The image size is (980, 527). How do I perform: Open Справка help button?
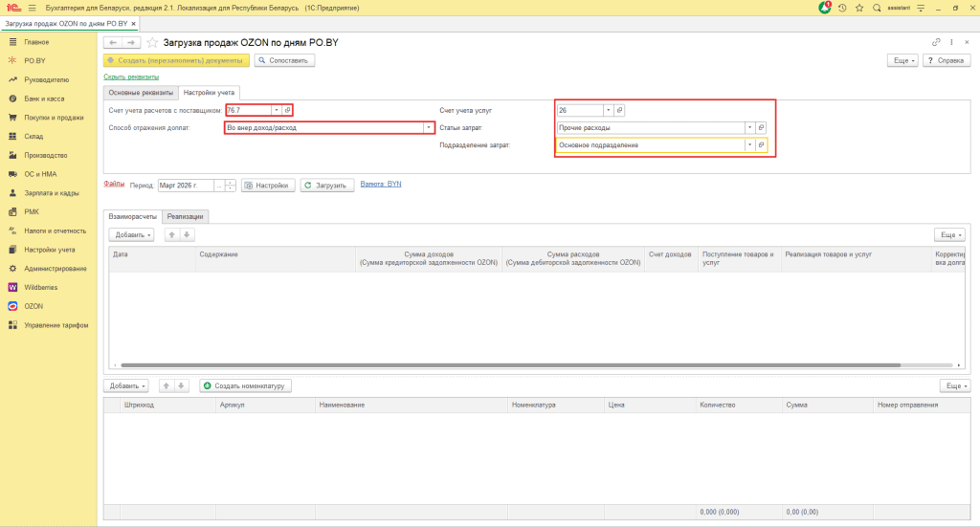click(x=947, y=60)
